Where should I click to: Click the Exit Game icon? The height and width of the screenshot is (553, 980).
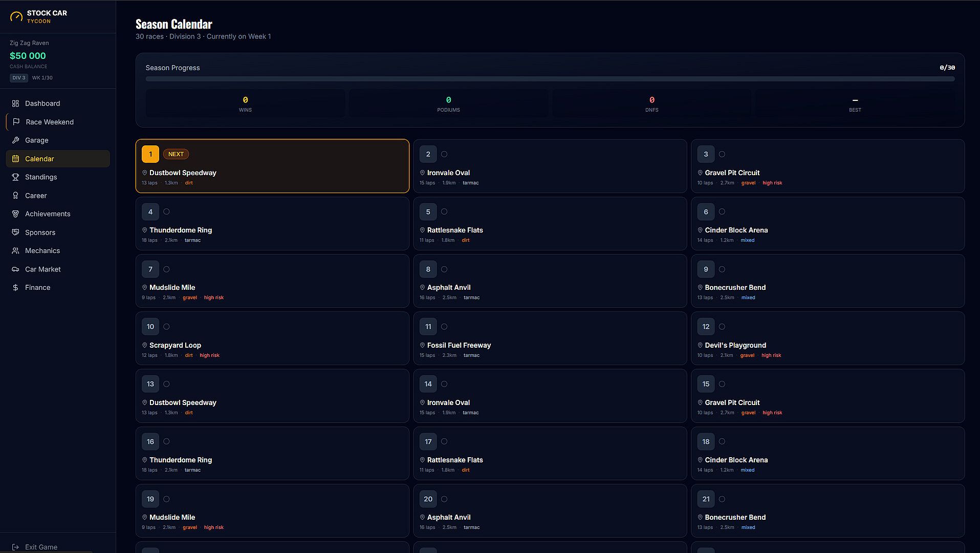click(15, 547)
